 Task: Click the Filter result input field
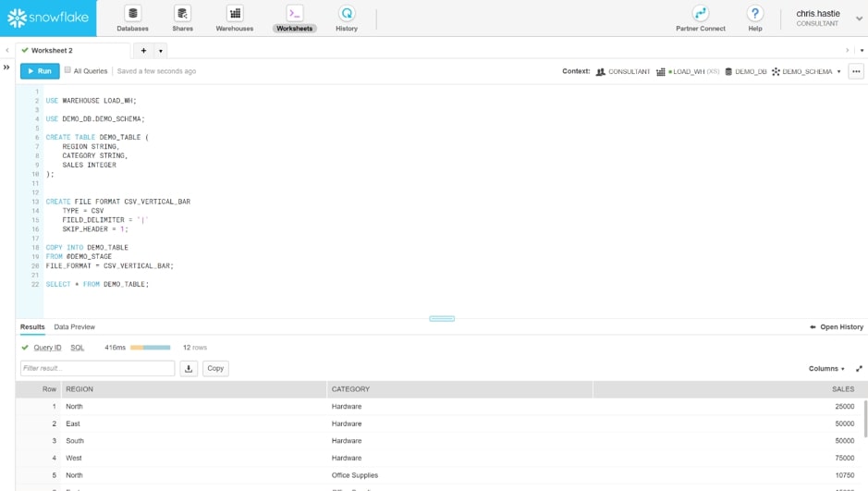coord(97,368)
